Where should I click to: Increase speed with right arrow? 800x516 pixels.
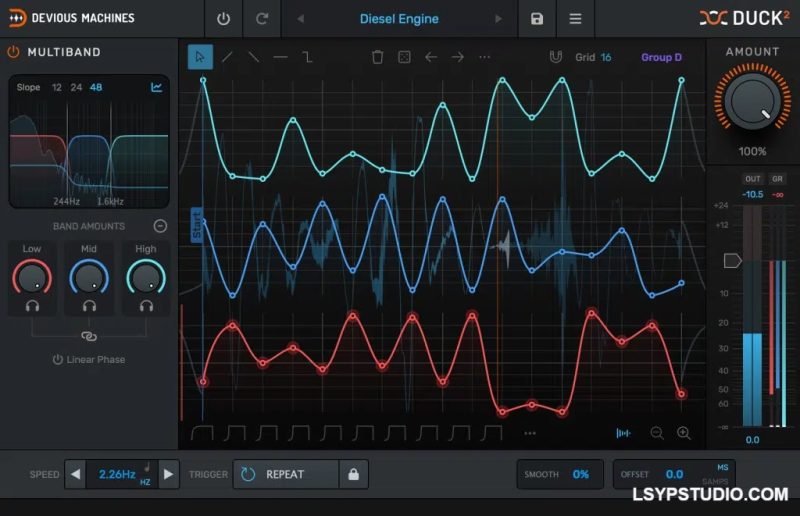[168, 474]
